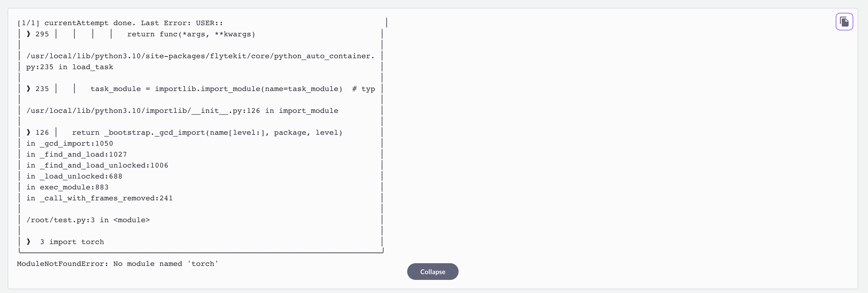
Task: Select the _load_unlocked:688 line
Action: coord(74,176)
